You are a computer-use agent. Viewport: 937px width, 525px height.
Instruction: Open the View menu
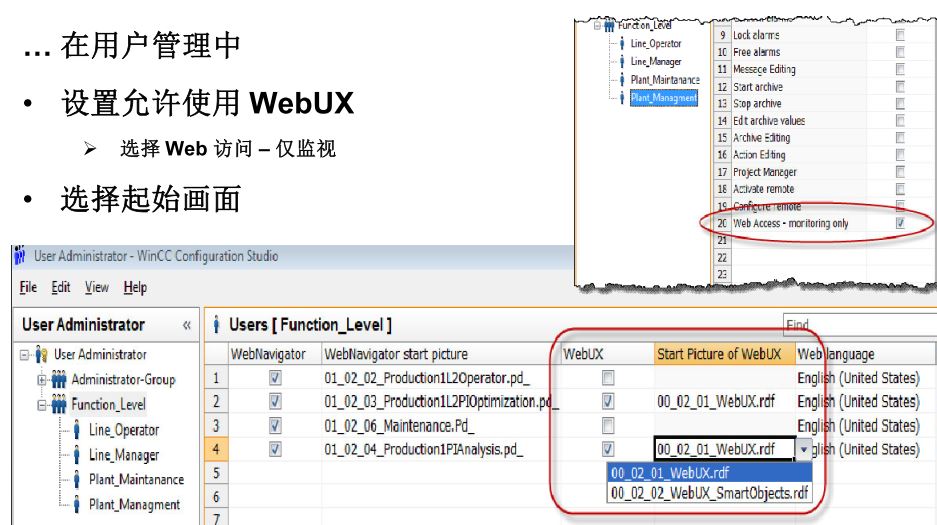tap(97, 287)
